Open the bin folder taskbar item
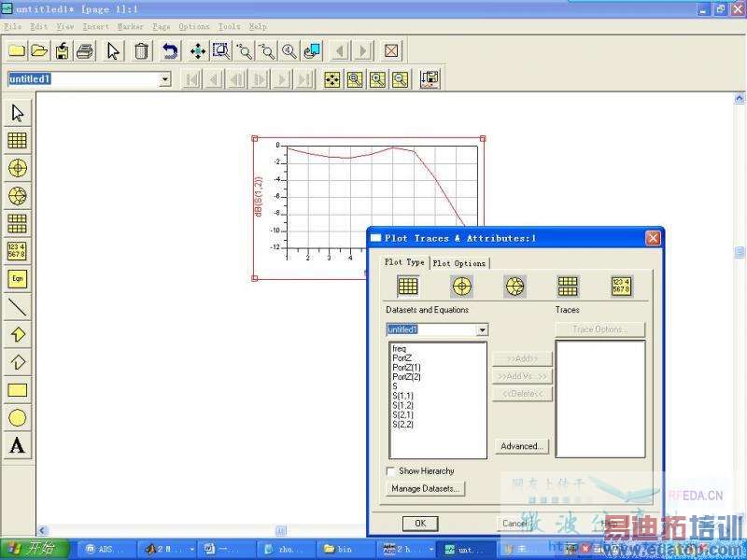747x560 pixels. click(x=345, y=549)
